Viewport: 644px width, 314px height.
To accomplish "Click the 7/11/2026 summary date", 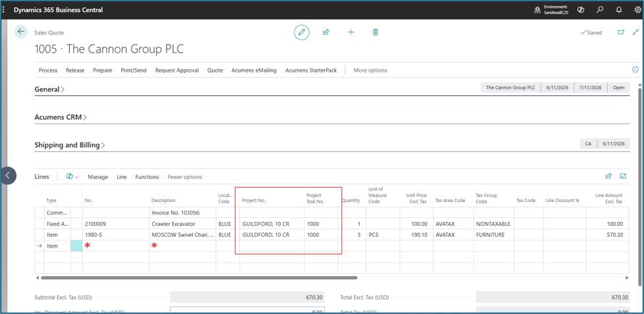I will point(590,88).
